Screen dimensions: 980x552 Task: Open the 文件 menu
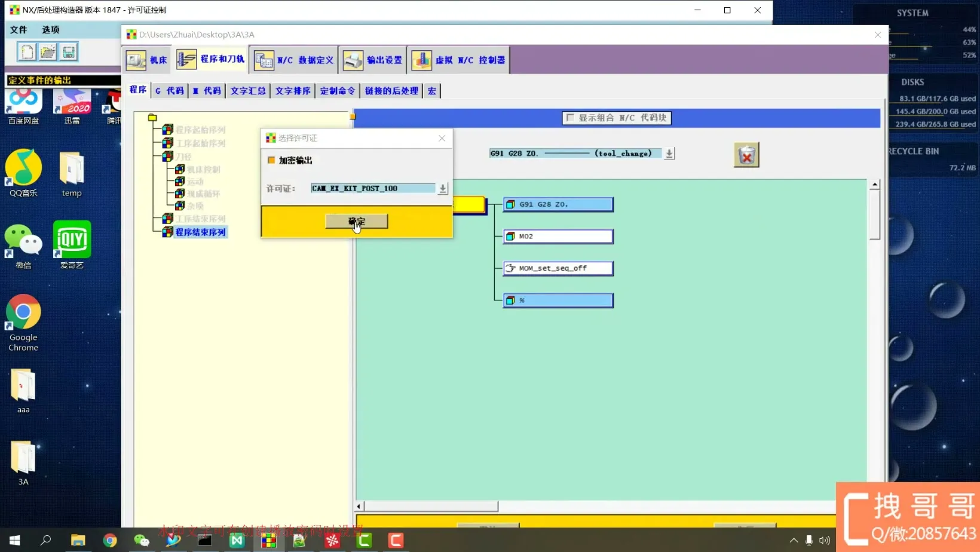point(19,29)
